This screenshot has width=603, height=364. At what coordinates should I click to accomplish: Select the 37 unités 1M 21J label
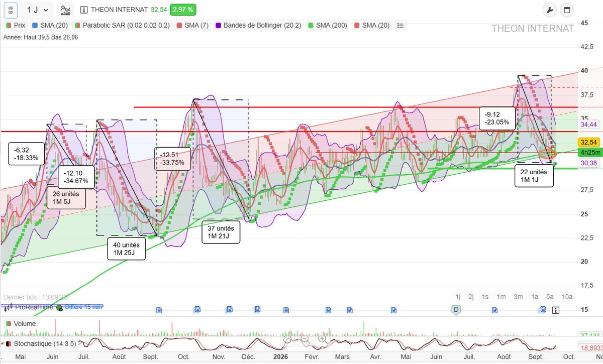coord(221,232)
